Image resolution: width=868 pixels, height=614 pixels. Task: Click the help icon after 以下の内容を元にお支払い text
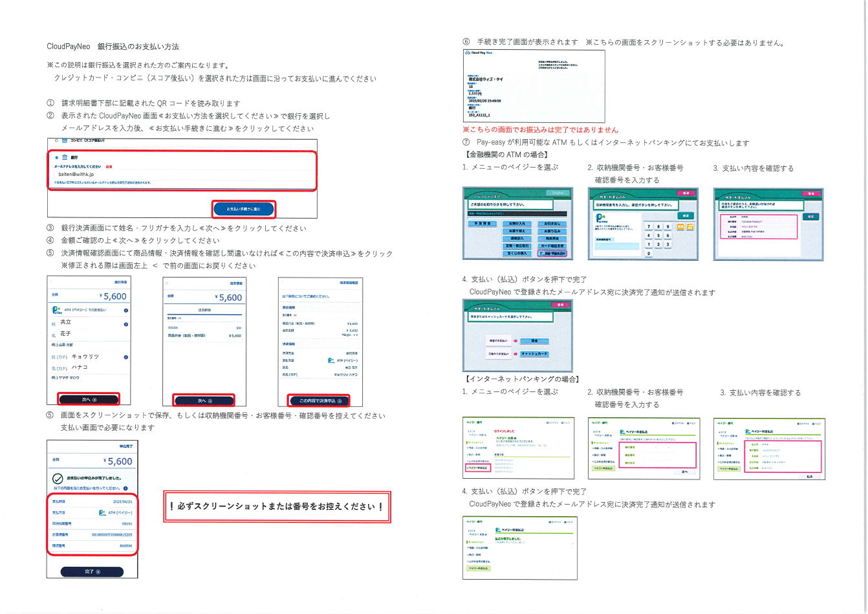point(125,488)
